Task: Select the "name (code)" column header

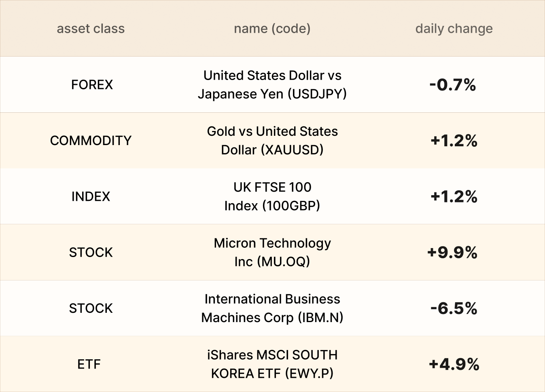Action: pyautogui.click(x=272, y=29)
